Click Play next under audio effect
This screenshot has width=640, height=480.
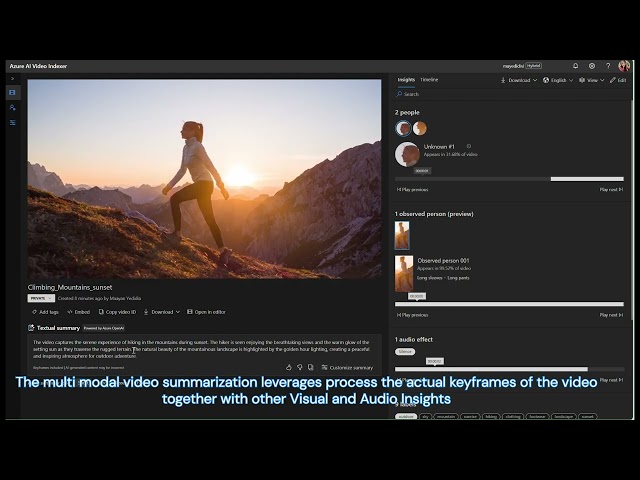611,380
